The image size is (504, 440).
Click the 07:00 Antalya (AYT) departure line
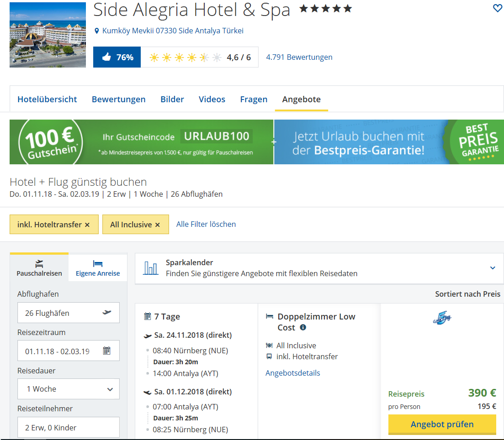(186, 407)
